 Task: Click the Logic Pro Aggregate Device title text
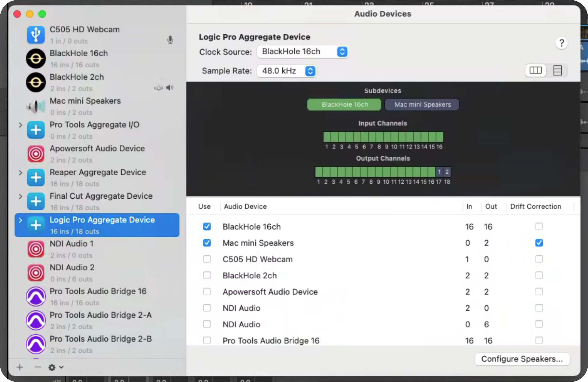[x=254, y=37]
